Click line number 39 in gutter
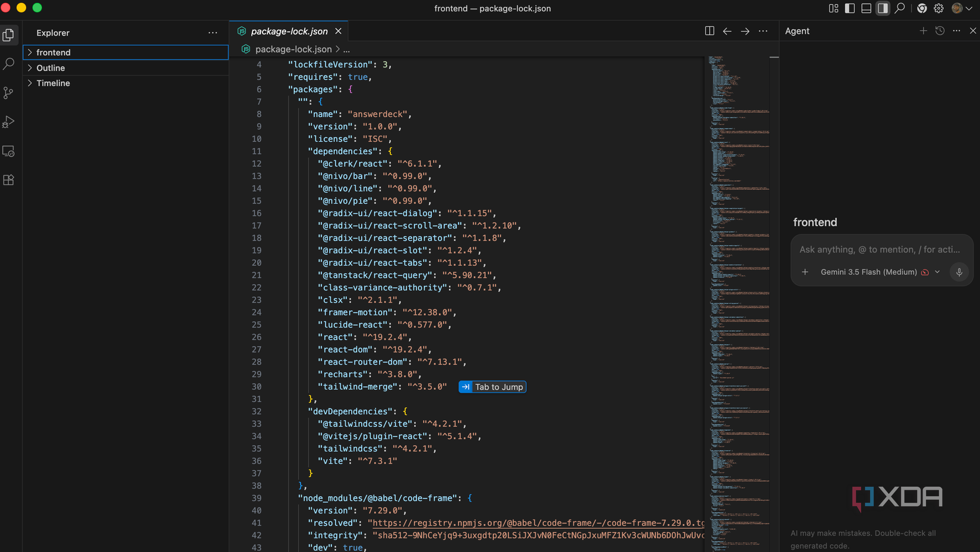 coord(257,498)
